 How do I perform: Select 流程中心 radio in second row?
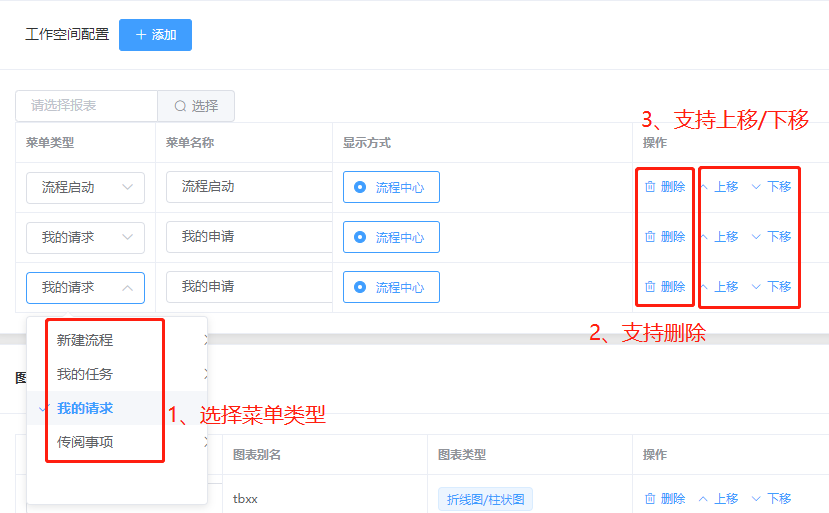click(391, 237)
